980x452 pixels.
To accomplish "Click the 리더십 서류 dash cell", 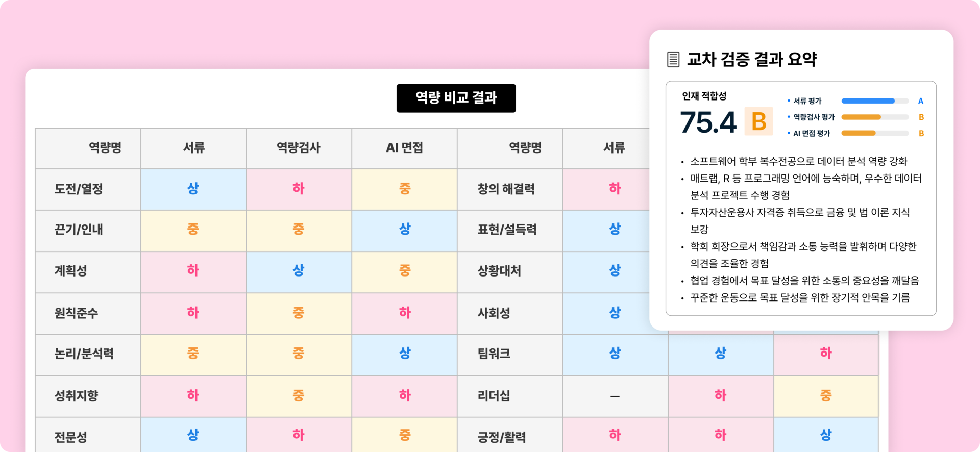I will (615, 396).
